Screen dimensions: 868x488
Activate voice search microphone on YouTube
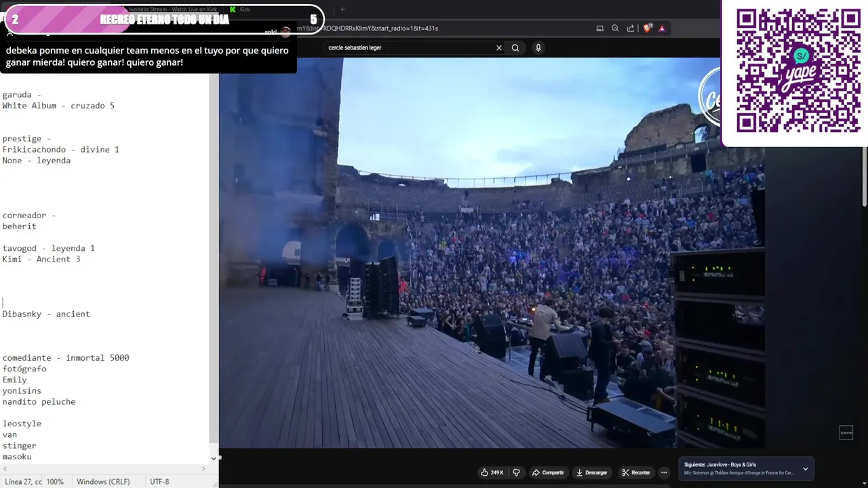538,48
